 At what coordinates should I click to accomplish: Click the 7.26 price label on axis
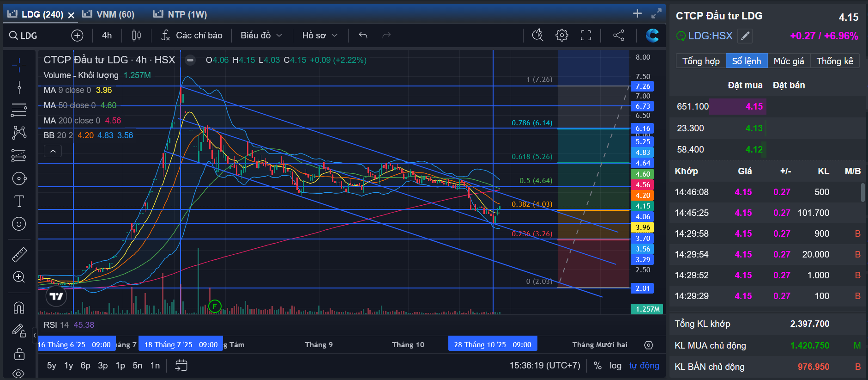643,86
